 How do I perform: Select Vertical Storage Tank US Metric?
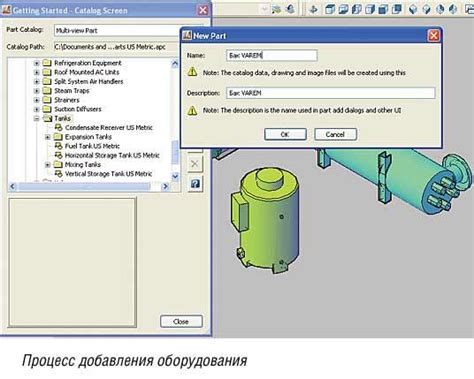pyautogui.click(x=109, y=174)
